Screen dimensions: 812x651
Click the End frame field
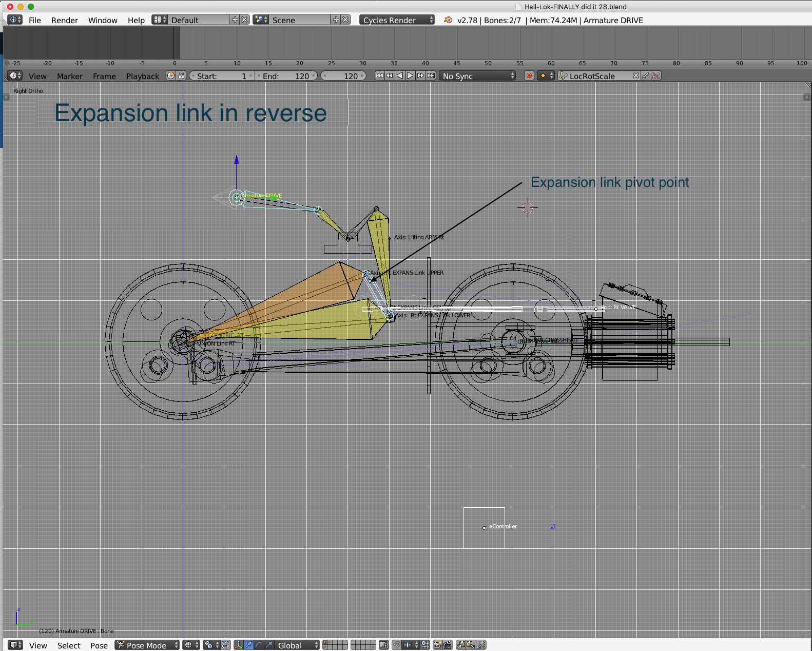point(286,75)
